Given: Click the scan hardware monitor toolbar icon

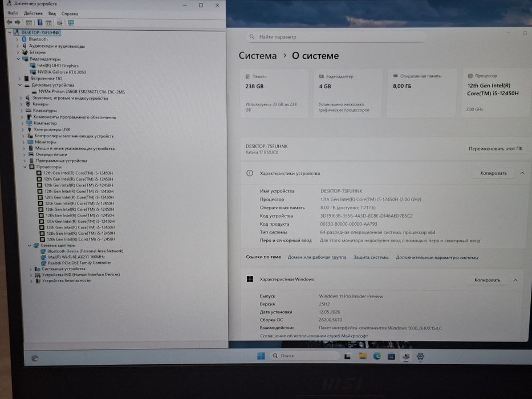Looking at the screenshot, I should 71,23.
